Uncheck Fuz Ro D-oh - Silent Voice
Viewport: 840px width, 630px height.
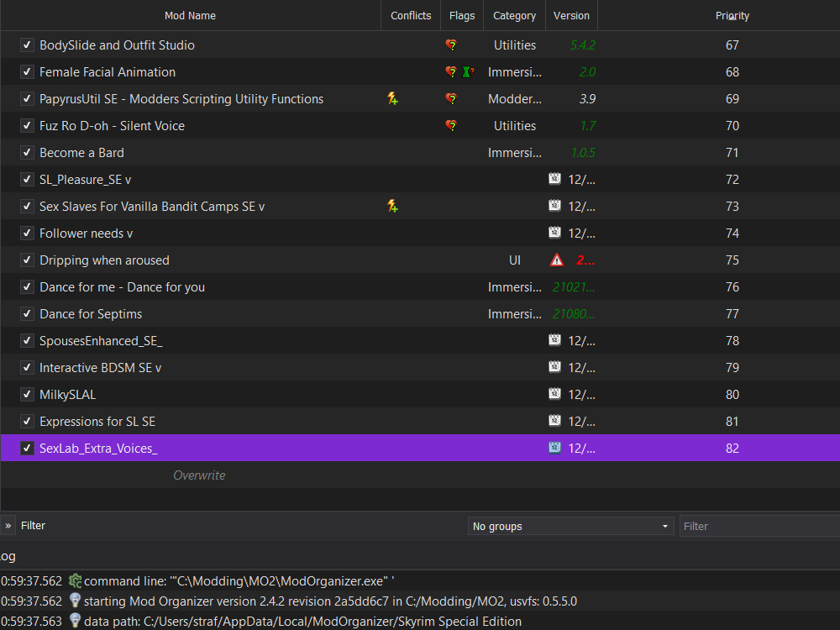tap(28, 125)
